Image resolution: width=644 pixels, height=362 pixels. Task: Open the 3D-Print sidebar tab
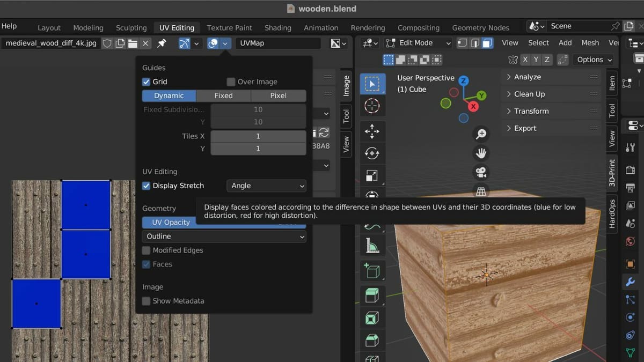612,173
